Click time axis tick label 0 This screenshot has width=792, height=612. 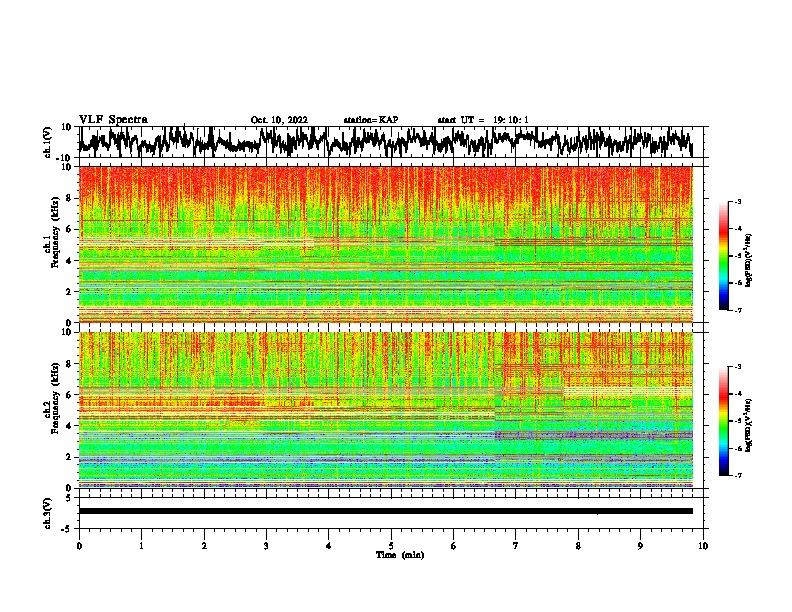pos(79,546)
